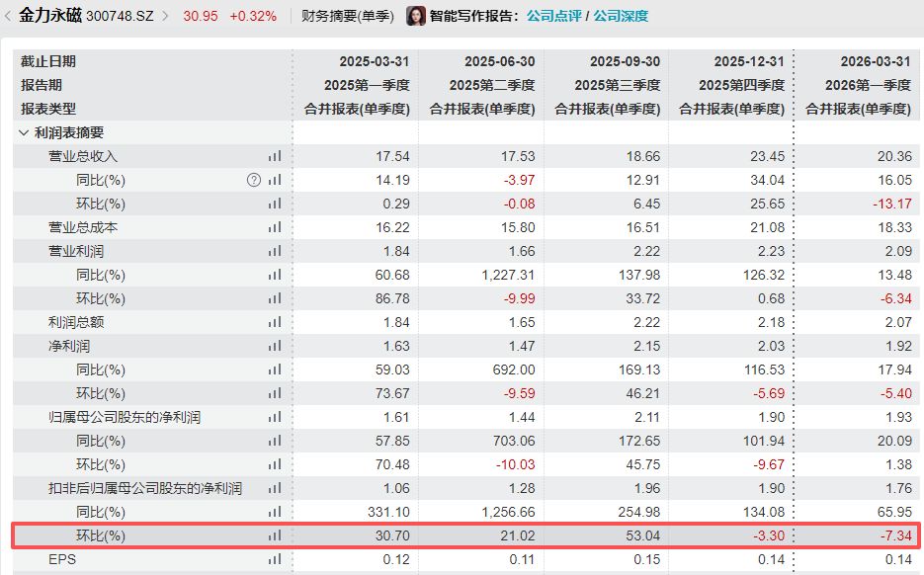Click red value -13.17

892,204
